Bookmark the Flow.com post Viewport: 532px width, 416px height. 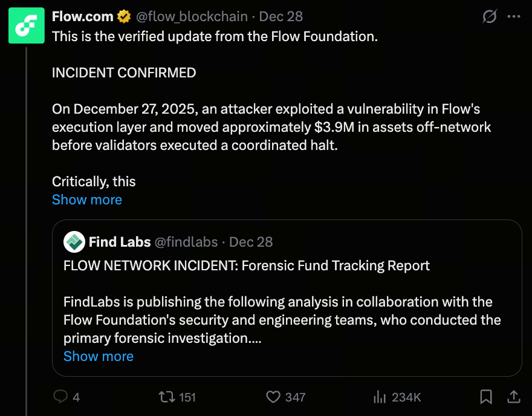(485, 397)
